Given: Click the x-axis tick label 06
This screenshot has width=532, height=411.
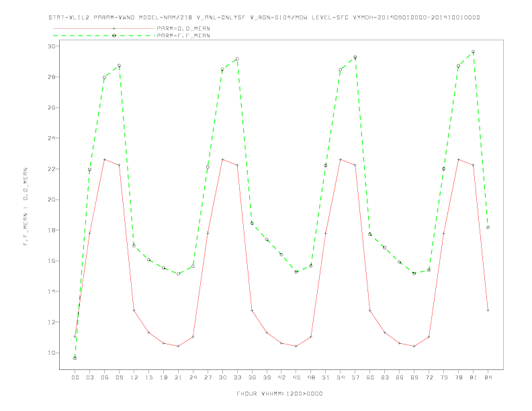Looking at the screenshot, I should 105,377.
